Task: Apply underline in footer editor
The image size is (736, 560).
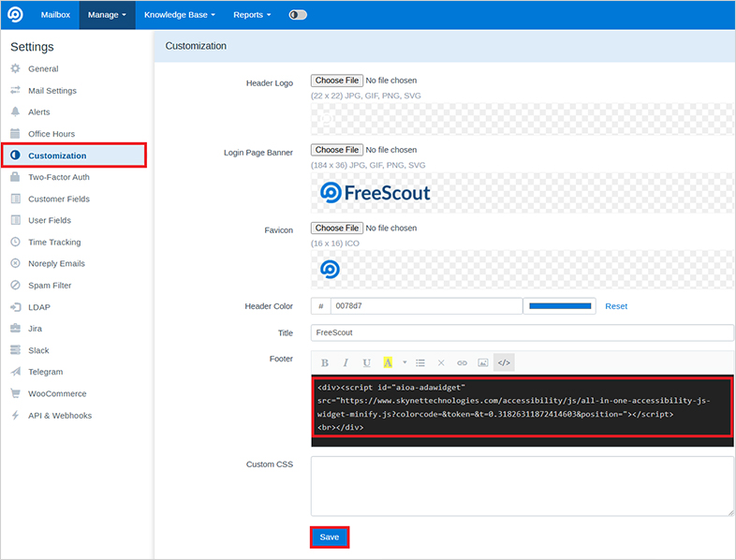Action: 366,362
